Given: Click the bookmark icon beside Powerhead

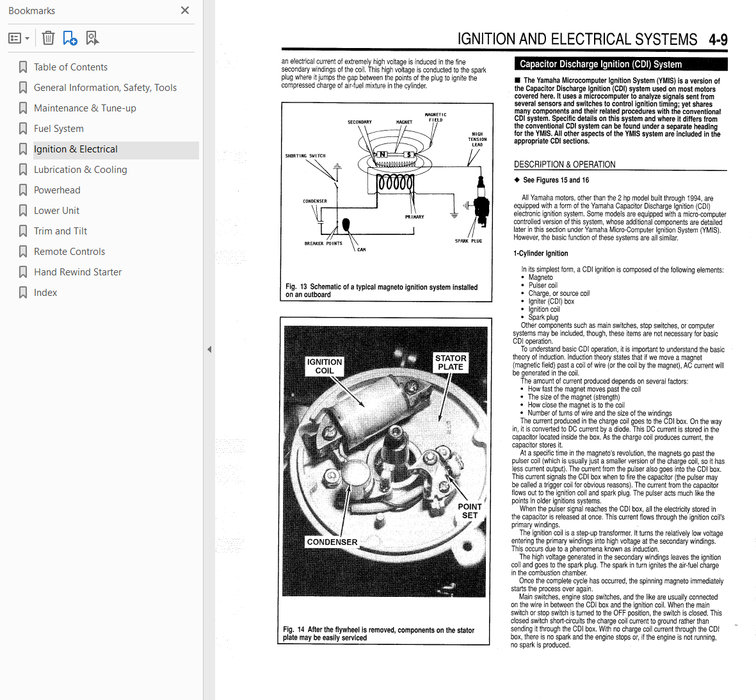Looking at the screenshot, I should tap(22, 190).
